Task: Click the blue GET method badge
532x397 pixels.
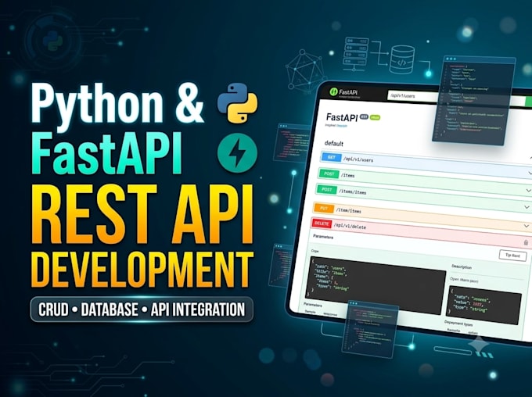Action: (x=332, y=157)
